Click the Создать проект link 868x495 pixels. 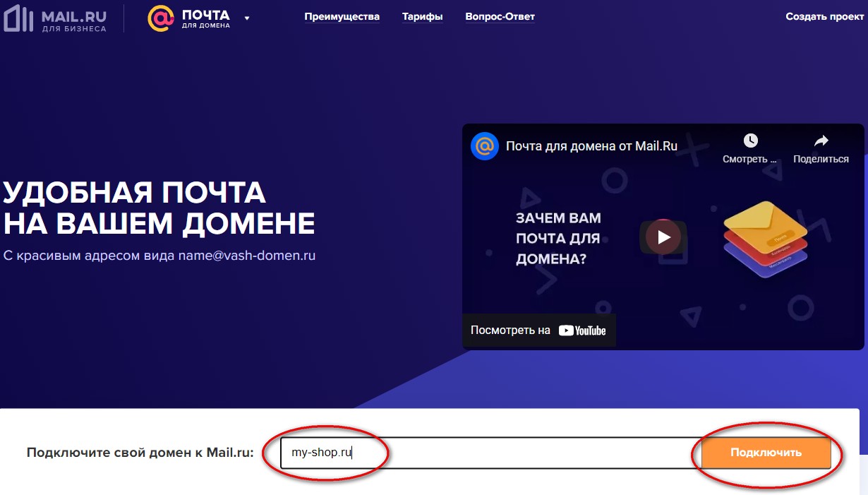825,16
